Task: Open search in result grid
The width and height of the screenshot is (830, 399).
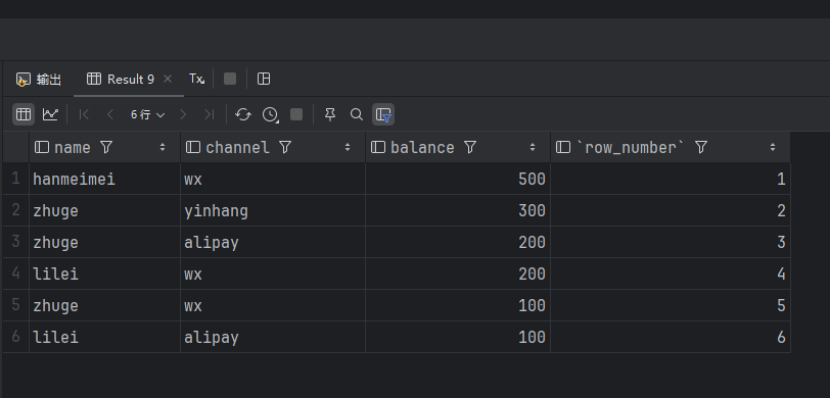Action: pos(357,114)
